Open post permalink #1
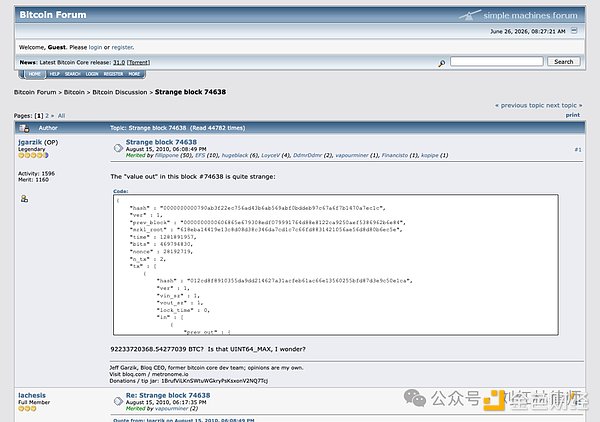The image size is (600, 422). pos(578,150)
